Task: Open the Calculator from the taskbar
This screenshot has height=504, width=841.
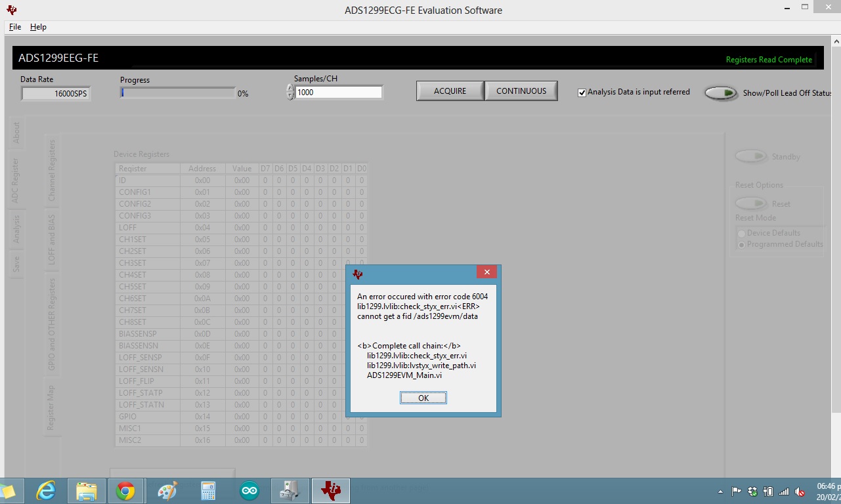Action: (x=208, y=490)
